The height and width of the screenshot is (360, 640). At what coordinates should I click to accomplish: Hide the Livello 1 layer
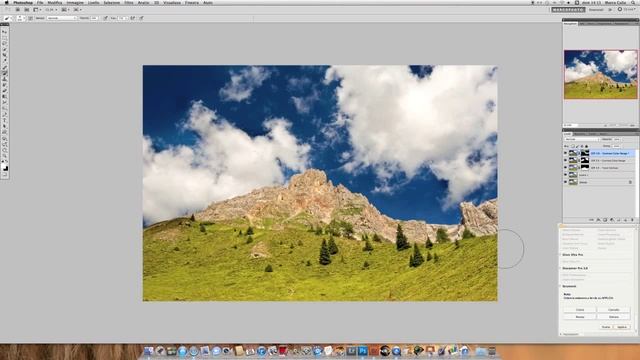click(x=565, y=175)
